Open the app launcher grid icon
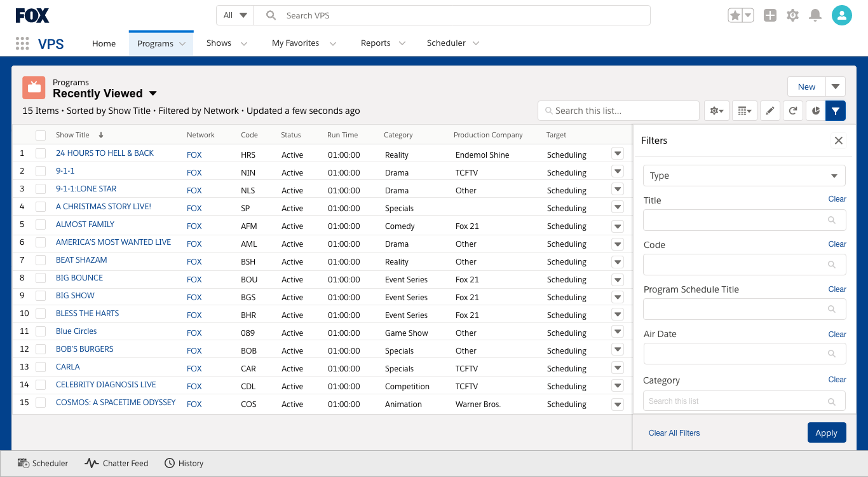The image size is (868, 477). pyautogui.click(x=22, y=43)
